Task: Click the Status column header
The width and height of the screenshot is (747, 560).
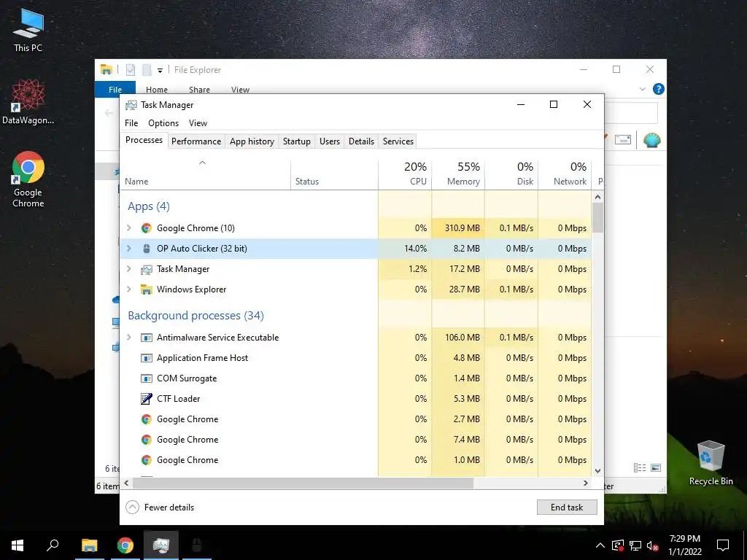Action: (334, 174)
